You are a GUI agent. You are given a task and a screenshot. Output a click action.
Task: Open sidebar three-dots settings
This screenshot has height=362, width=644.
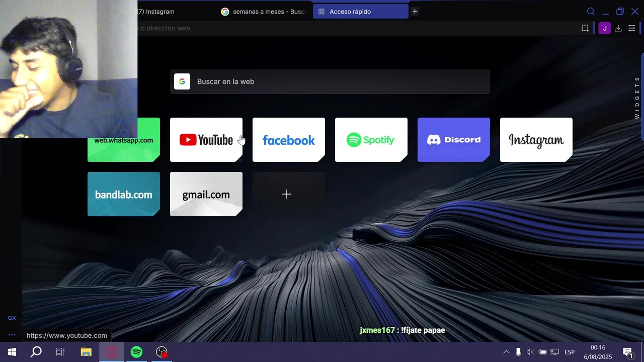[x=12, y=335]
